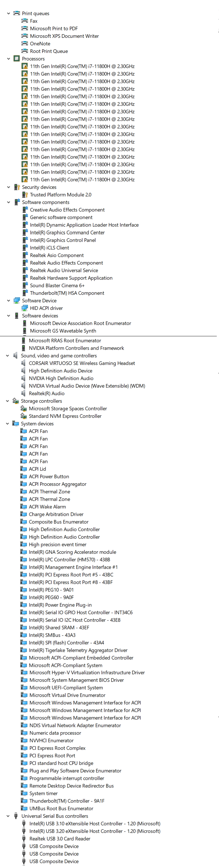Click the Security devices key icon
Image resolution: width=219 pixels, height=868 pixels.
[x=16, y=187]
